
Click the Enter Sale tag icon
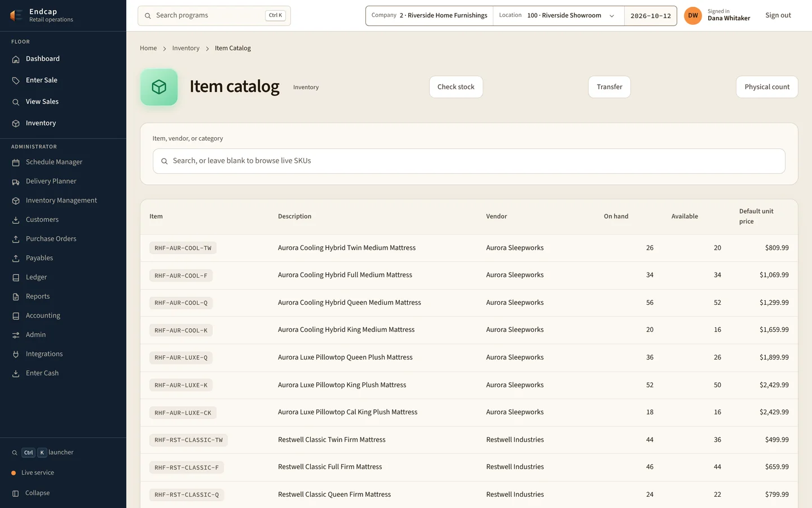click(16, 81)
